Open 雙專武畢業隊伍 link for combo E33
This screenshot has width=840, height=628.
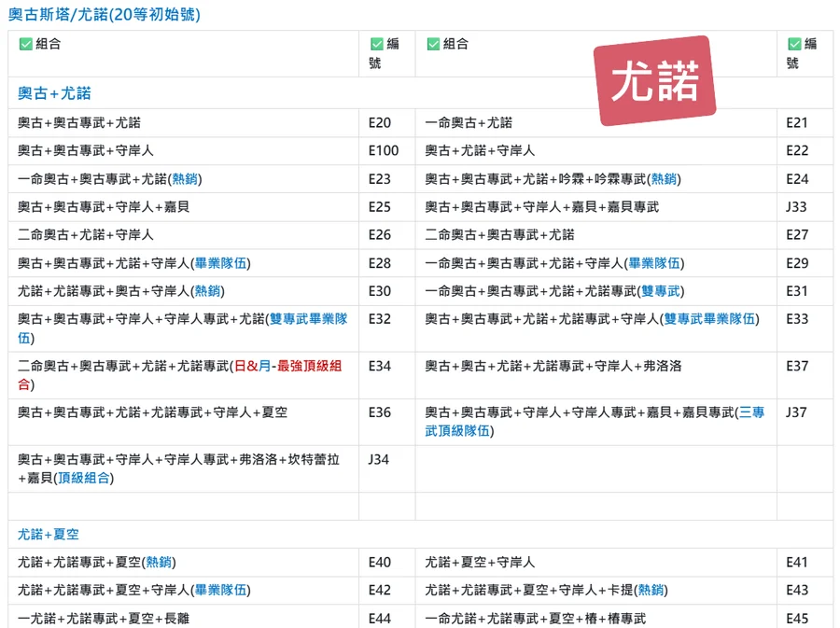709,319
